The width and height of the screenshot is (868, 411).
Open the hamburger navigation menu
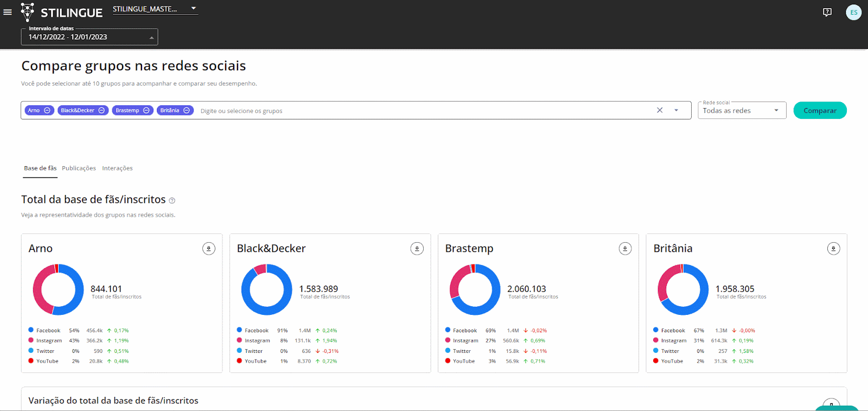click(x=8, y=12)
